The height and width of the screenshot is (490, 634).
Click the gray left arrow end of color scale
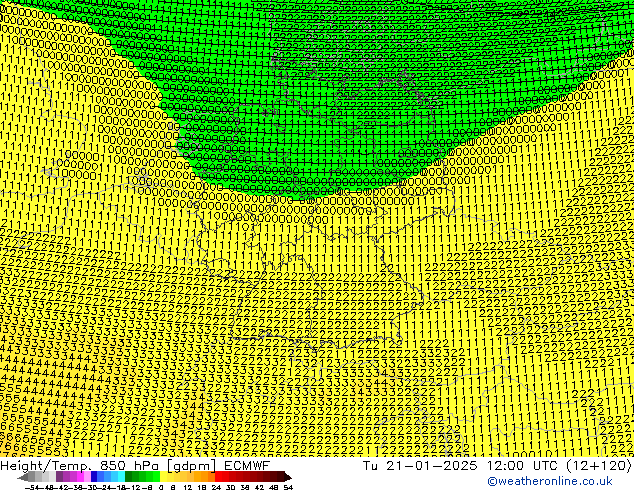pyautogui.click(x=23, y=477)
